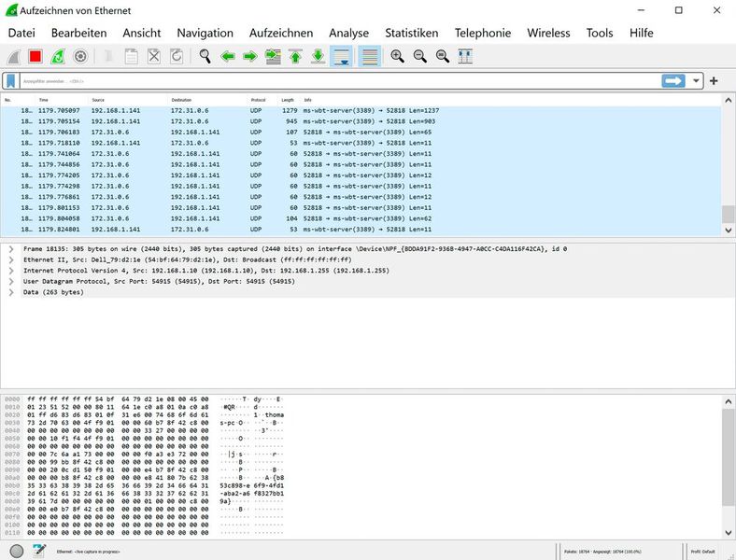Viewport: 736px width, 560px height.
Task: Expand the Ethernet II details row
Action: point(11,259)
